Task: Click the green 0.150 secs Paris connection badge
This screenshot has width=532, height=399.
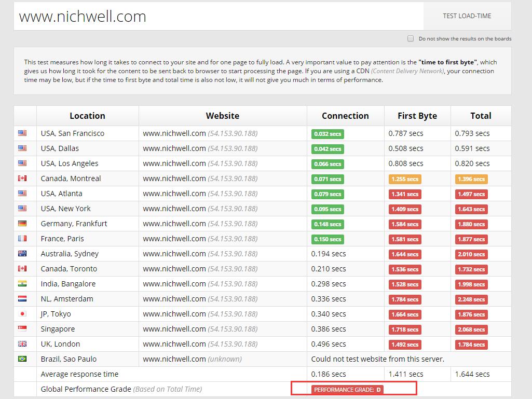Action: (328, 239)
